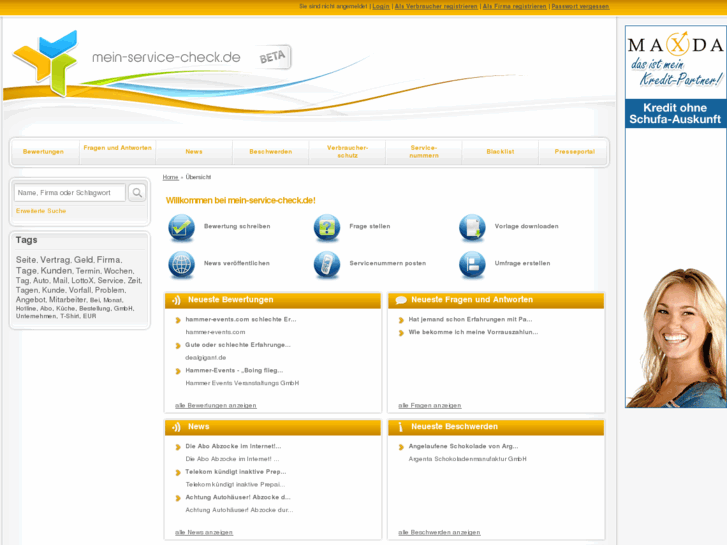This screenshot has width=727, height=545.
Task: Click Passwort vergessen link
Action: [580, 6]
